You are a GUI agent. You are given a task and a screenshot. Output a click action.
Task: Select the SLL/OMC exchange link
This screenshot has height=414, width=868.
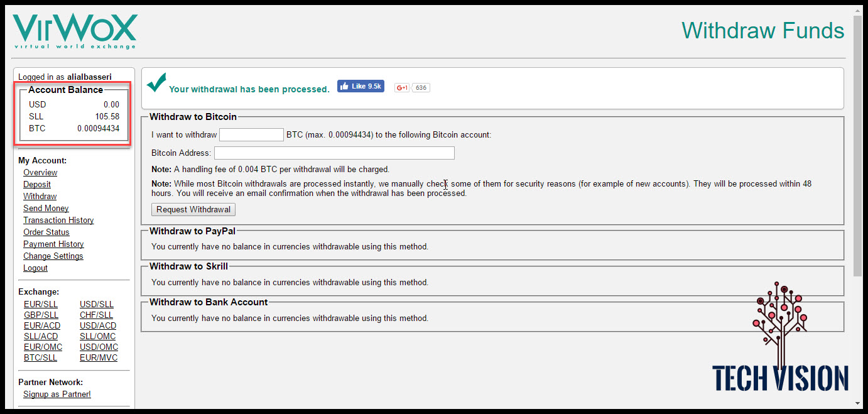point(97,336)
